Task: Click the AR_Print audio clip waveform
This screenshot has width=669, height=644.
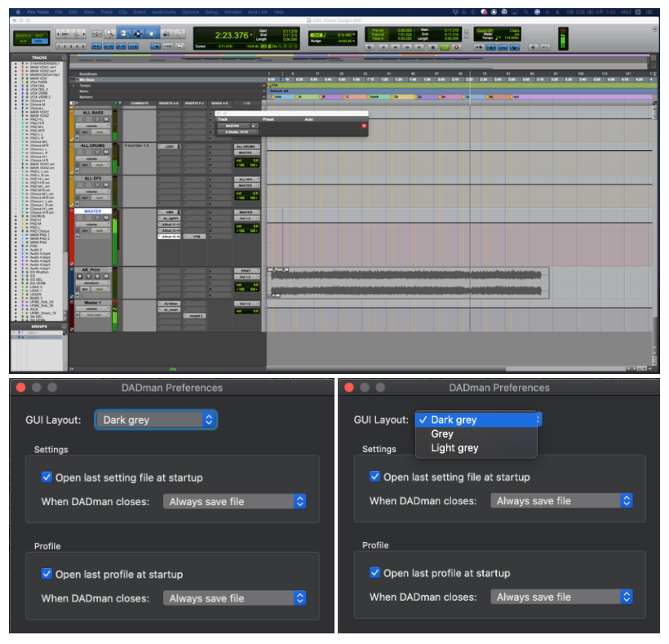Action: pyautogui.click(x=408, y=283)
